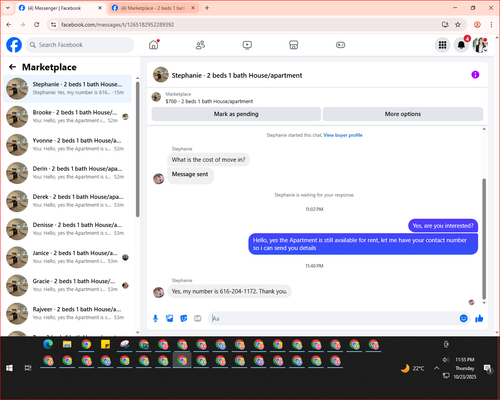Open the Rajveer conversation

pos(68,313)
